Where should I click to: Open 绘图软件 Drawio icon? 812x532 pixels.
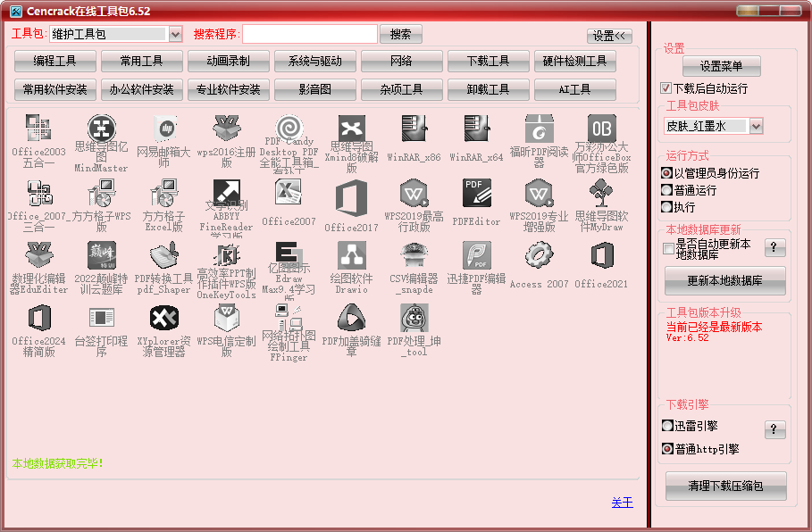click(x=351, y=257)
